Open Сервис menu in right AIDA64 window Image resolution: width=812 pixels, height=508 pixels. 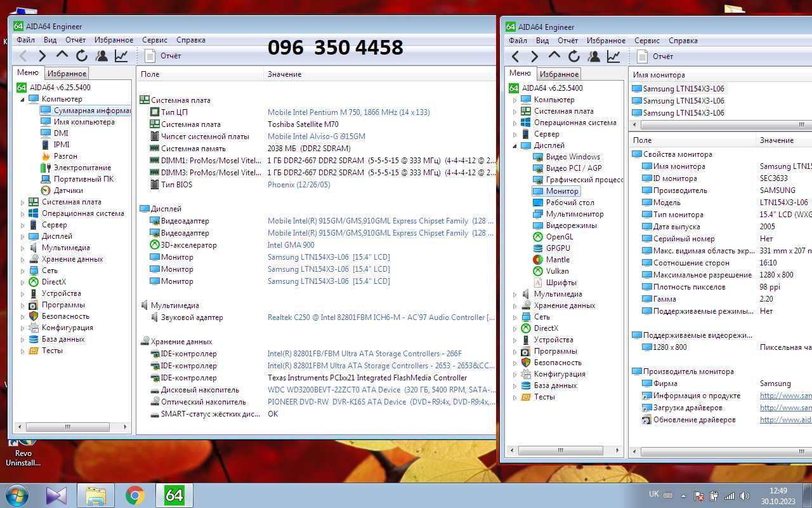647,41
